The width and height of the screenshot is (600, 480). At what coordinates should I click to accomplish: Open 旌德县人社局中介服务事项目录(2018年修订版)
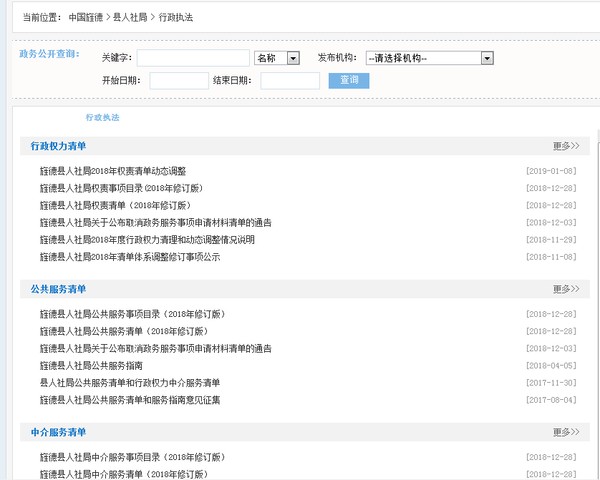tap(133, 457)
